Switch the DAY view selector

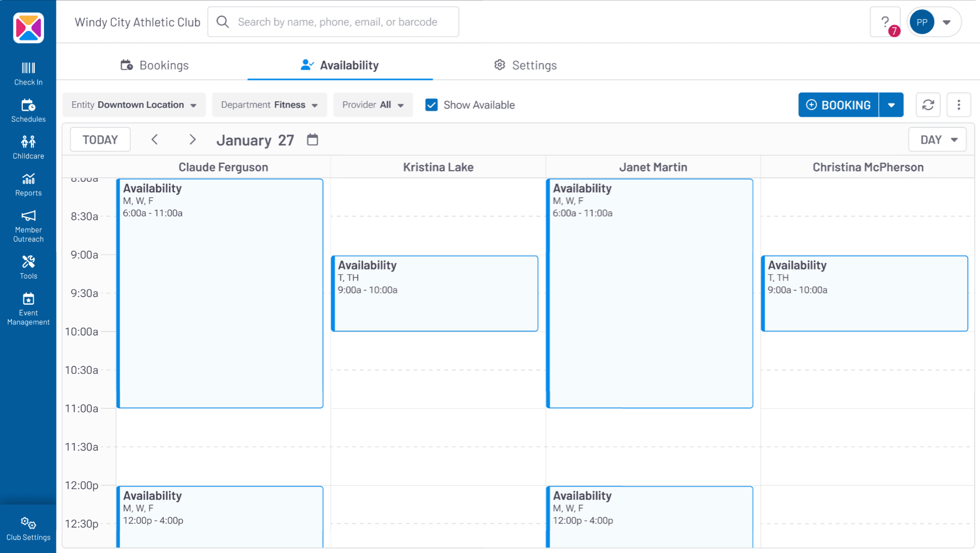click(x=936, y=139)
